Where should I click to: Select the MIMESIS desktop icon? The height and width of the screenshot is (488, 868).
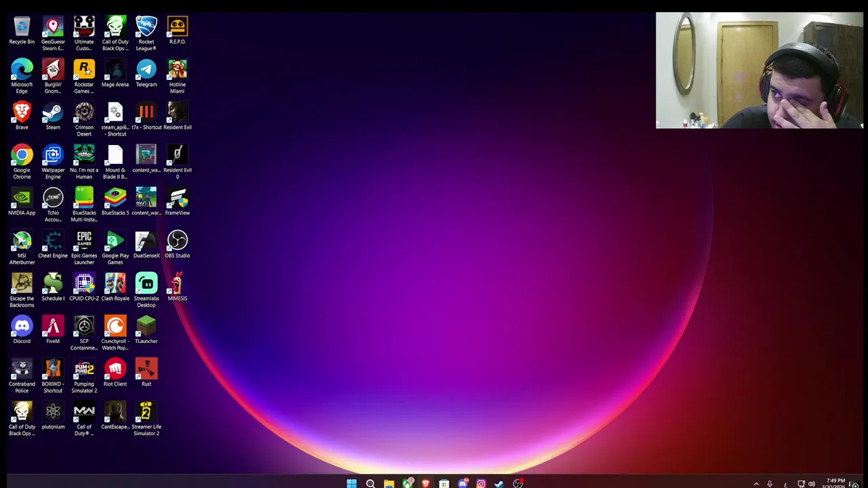pos(178,287)
